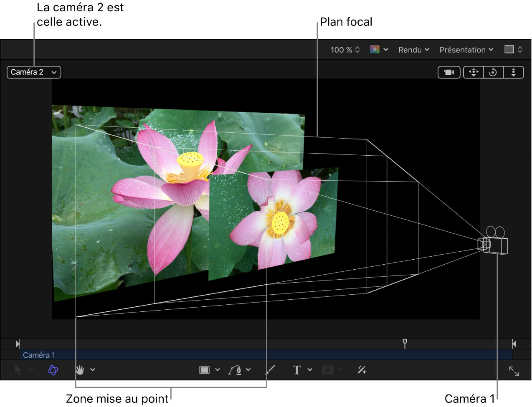Expand the hand tool options chevron

(x=93, y=369)
